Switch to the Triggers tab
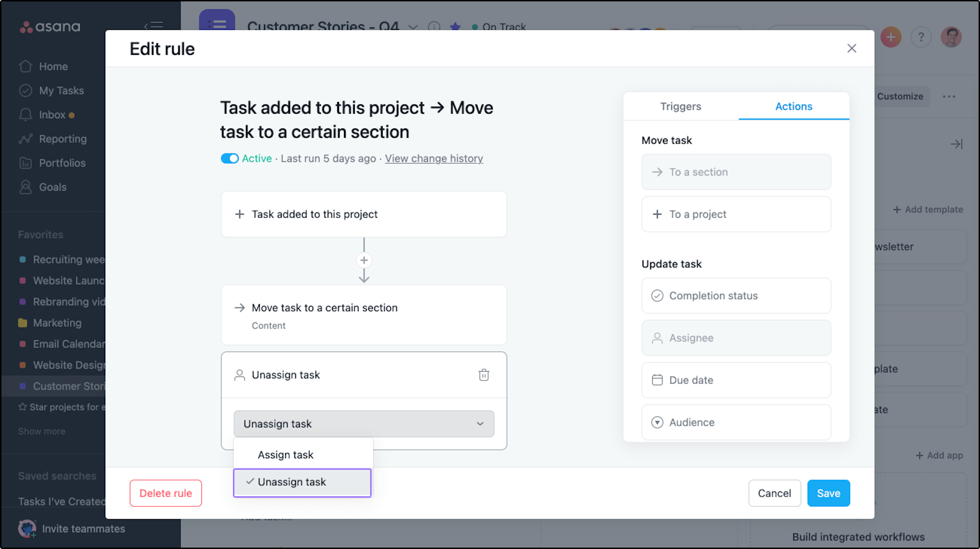 681,106
